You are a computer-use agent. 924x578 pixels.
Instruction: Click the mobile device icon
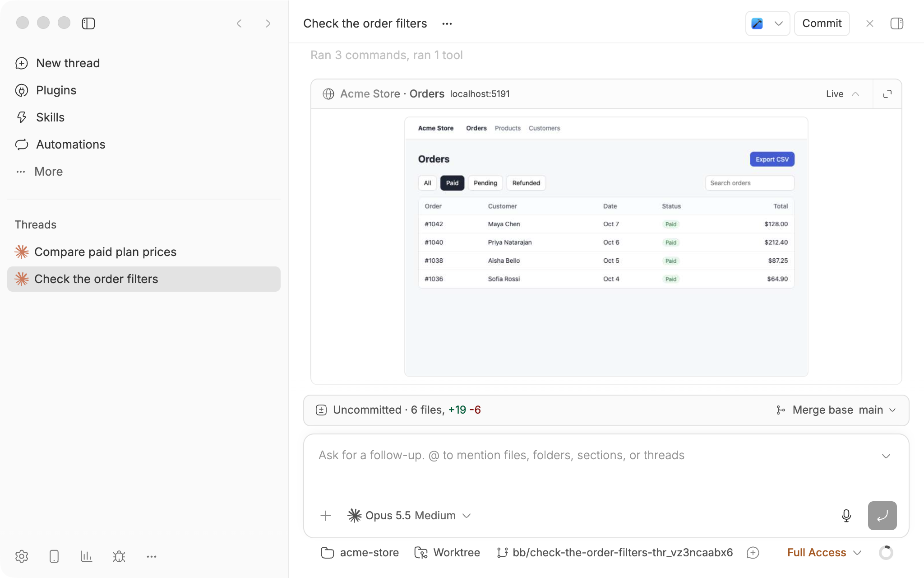pos(54,556)
